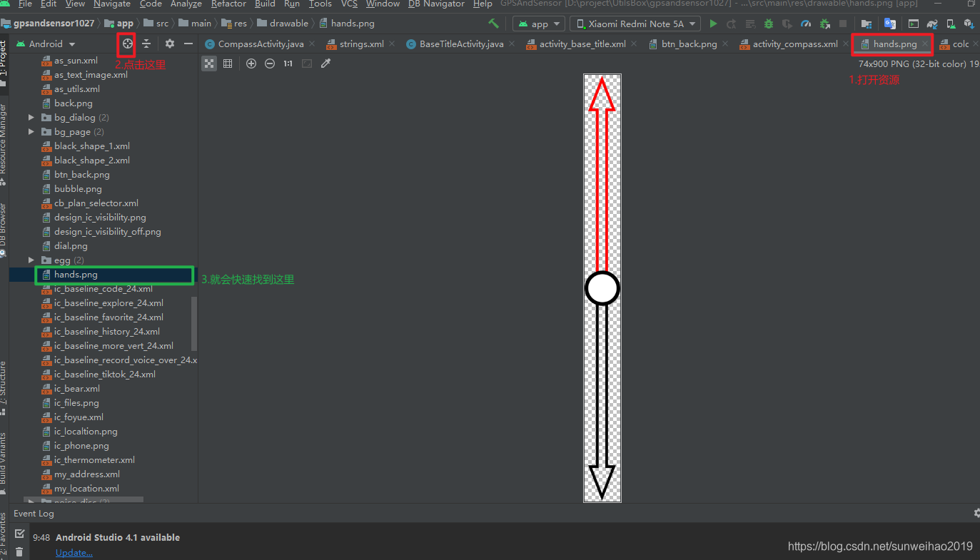
Task: Open Project panel settings gear
Action: point(170,44)
